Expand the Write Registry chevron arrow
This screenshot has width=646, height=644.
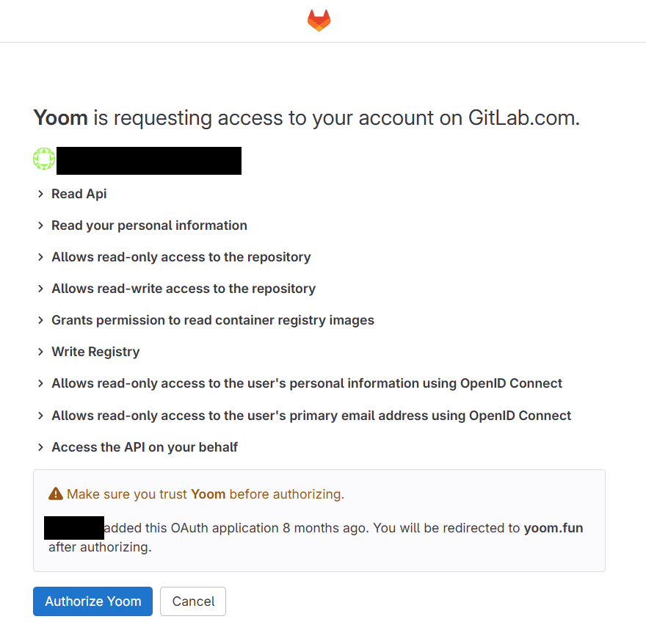(40, 352)
